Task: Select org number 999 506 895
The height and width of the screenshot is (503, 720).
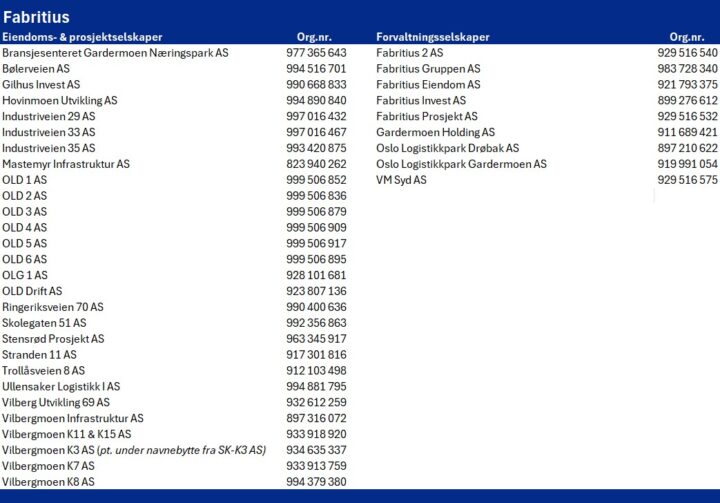Action: 316,260
